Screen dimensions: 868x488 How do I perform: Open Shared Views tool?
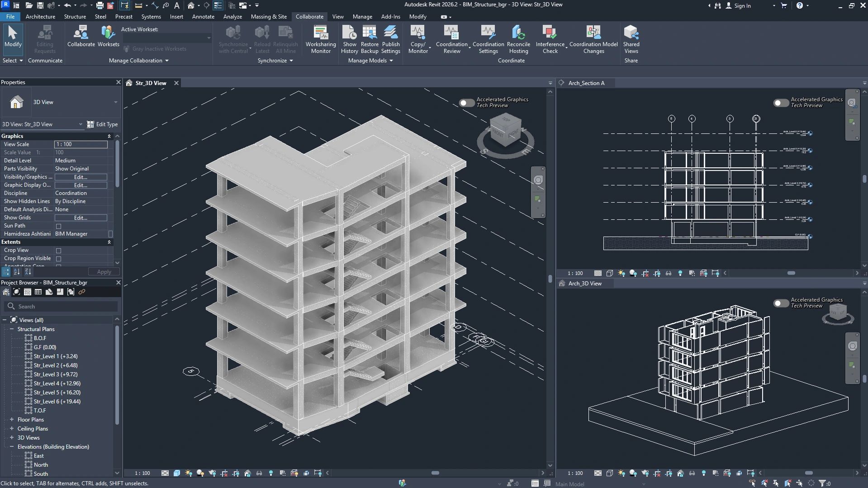(x=631, y=39)
